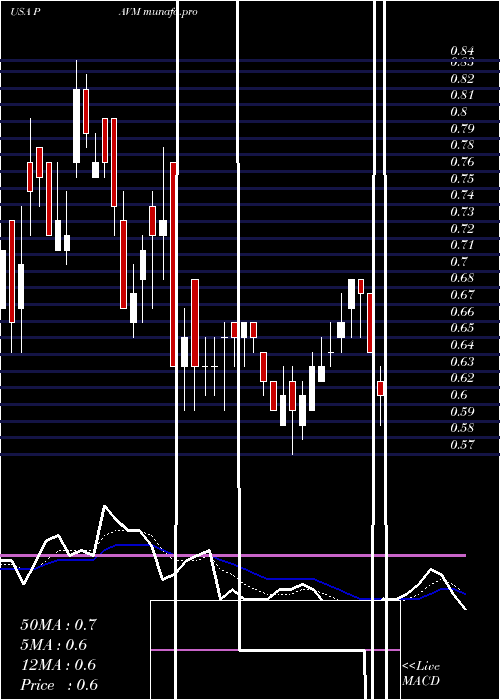500x700 pixels.
Task: Click the 'USA P' chart title text
Action: tap(25, 12)
